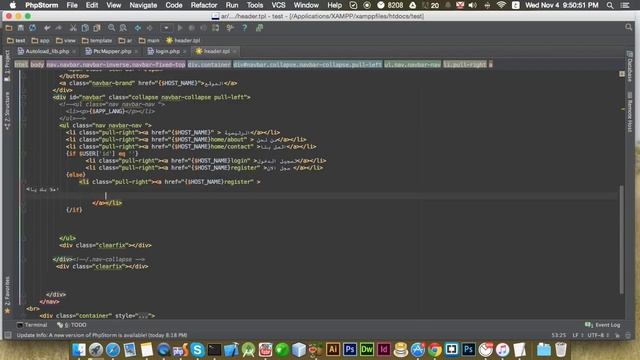Select header.tpl in navigation bar

coord(183,40)
